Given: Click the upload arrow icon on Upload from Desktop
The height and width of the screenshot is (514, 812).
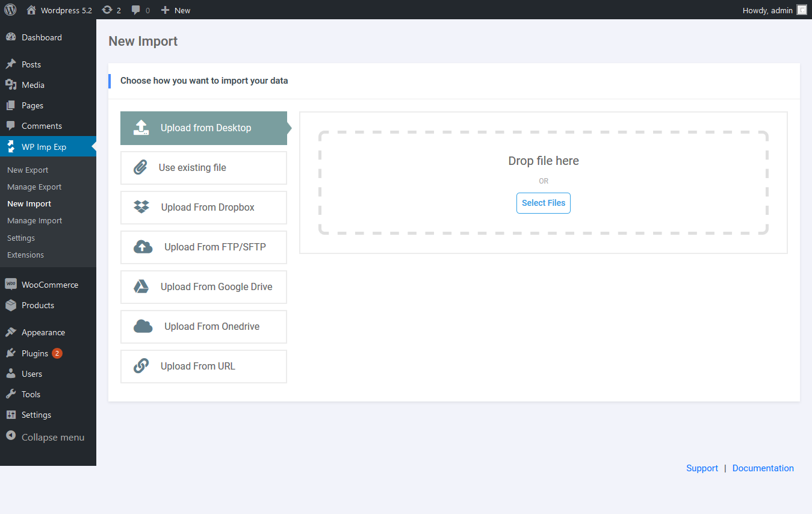Looking at the screenshot, I should [141, 128].
